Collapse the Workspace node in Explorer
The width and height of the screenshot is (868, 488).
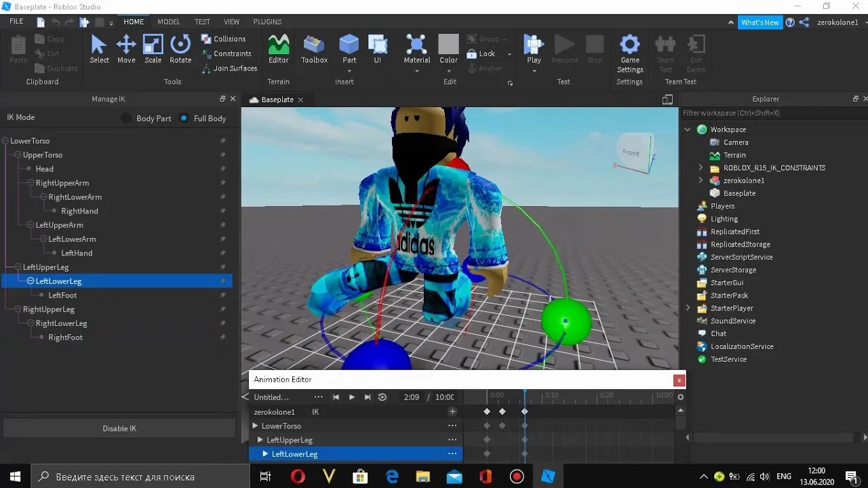688,129
